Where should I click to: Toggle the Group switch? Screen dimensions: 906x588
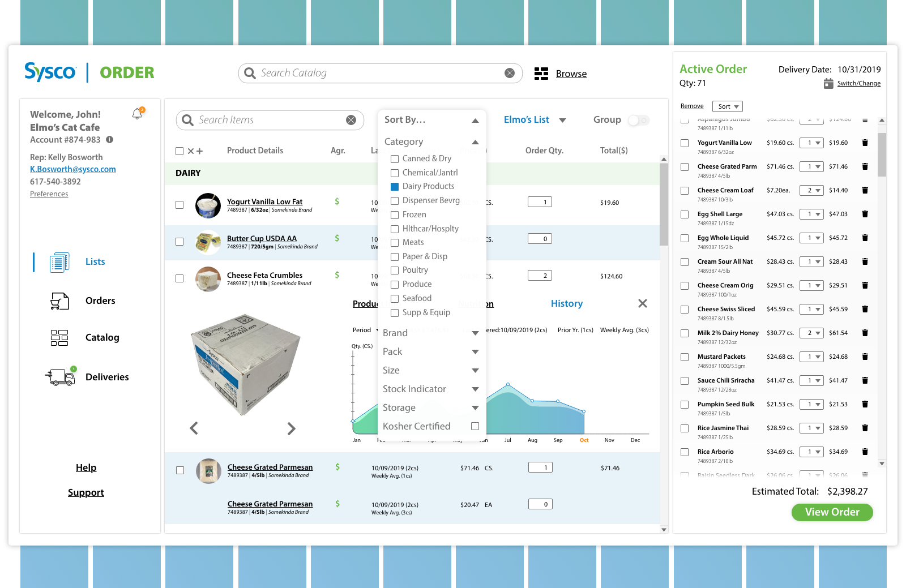pos(639,120)
